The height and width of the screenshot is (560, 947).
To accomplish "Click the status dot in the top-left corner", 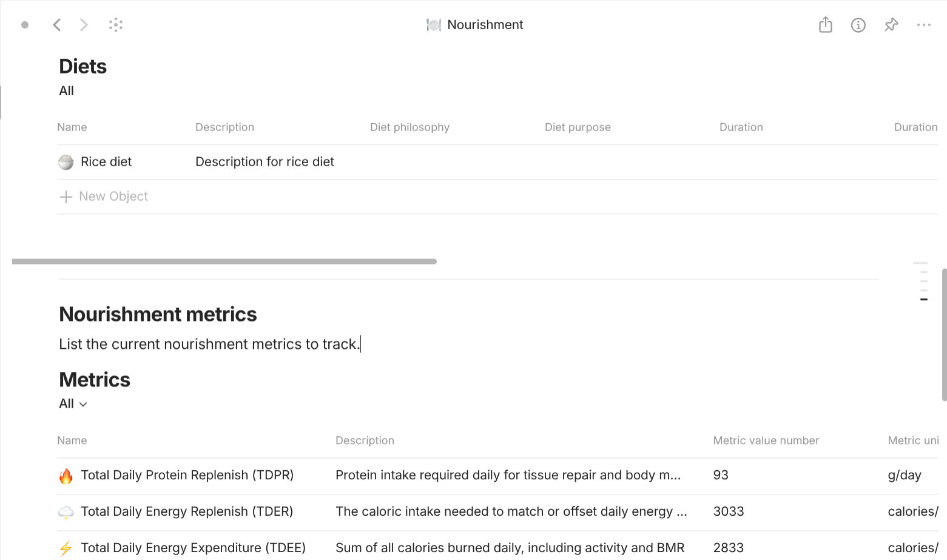I will [25, 25].
